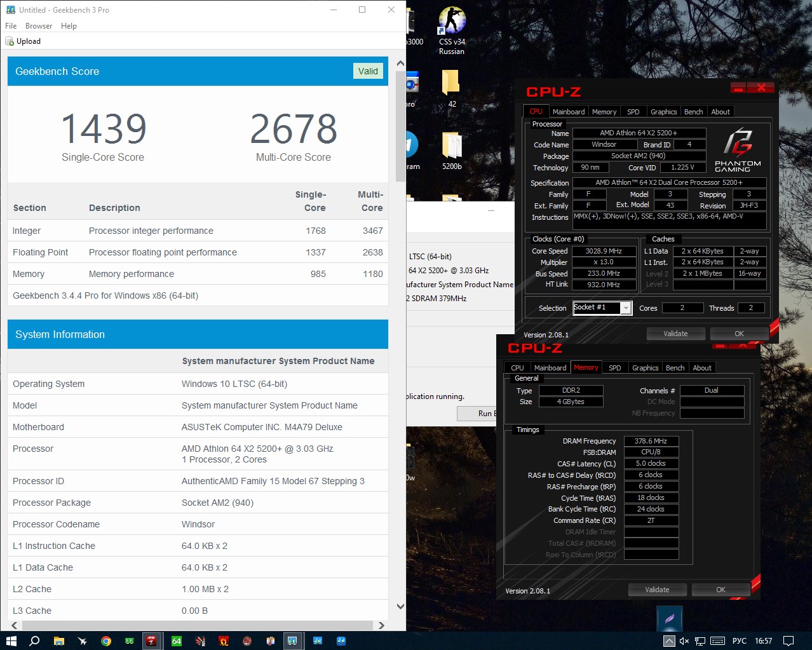Viewport: 812px width, 650px height.
Task: Open Mainboard tab in lower CPU-Z window
Action: (x=550, y=368)
